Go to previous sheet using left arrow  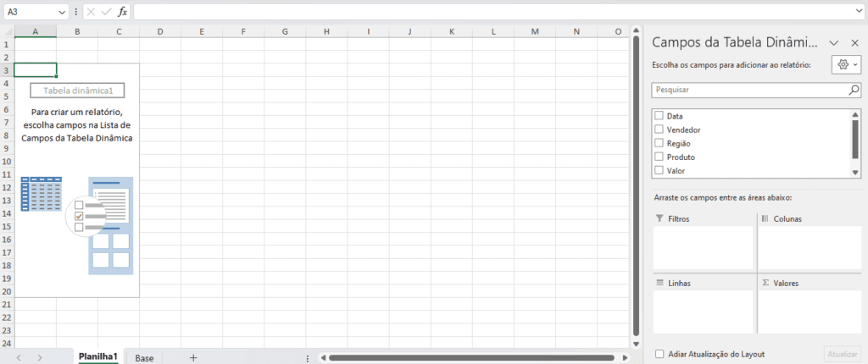point(19,358)
